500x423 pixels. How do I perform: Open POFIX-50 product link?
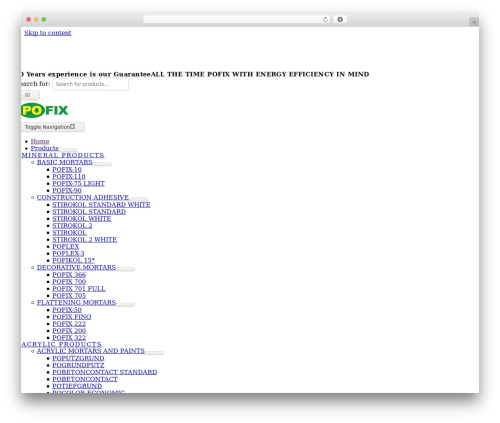pyautogui.click(x=67, y=310)
